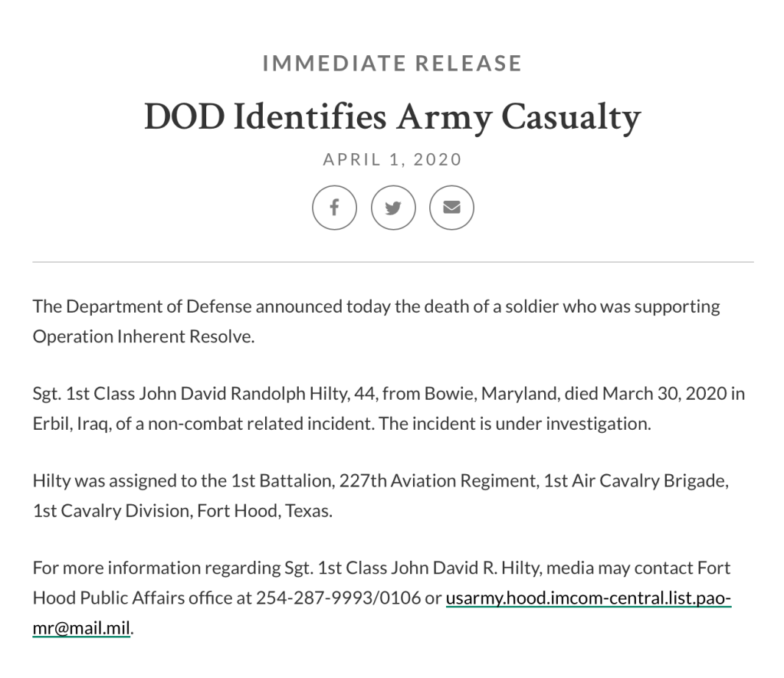Click the "IMMEDIATE RELEASE" label

[392, 64]
